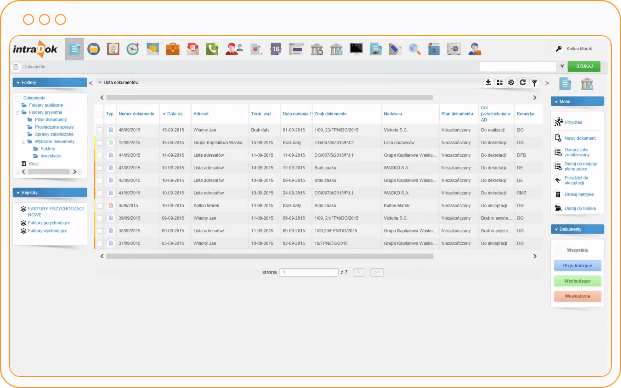Viewport: 621px width, 388px height.
Task: Open the green phone module icon
Action: point(212,49)
